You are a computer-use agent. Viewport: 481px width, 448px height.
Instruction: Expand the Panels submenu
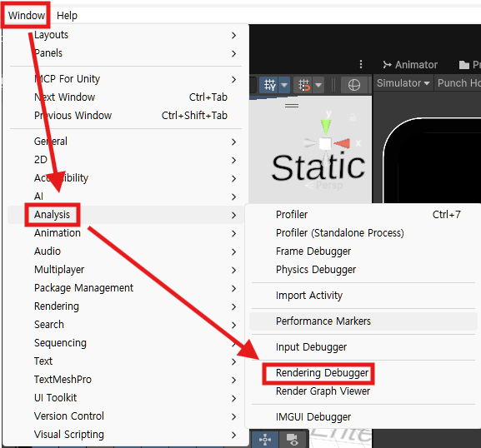(x=126, y=53)
